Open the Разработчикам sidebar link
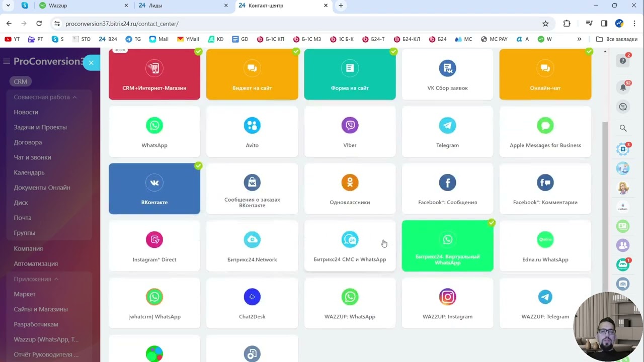Viewport: 644px width, 362px height. point(36,324)
